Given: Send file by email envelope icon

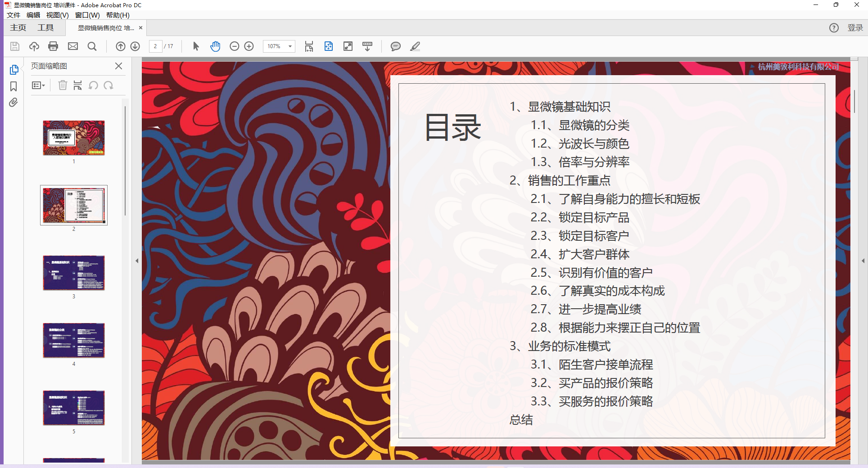Looking at the screenshot, I should [x=73, y=46].
